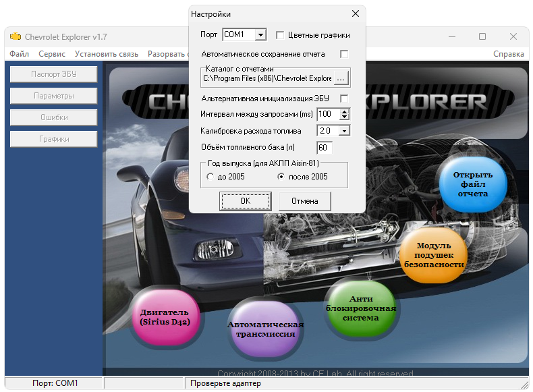
Task: Select the до 2005 radio button
Action: click(x=210, y=177)
